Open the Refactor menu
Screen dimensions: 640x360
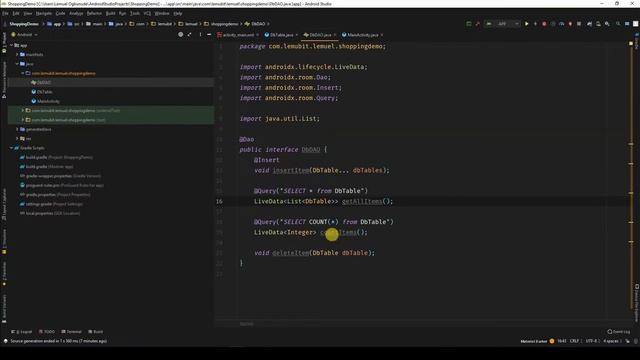(x=94, y=13)
